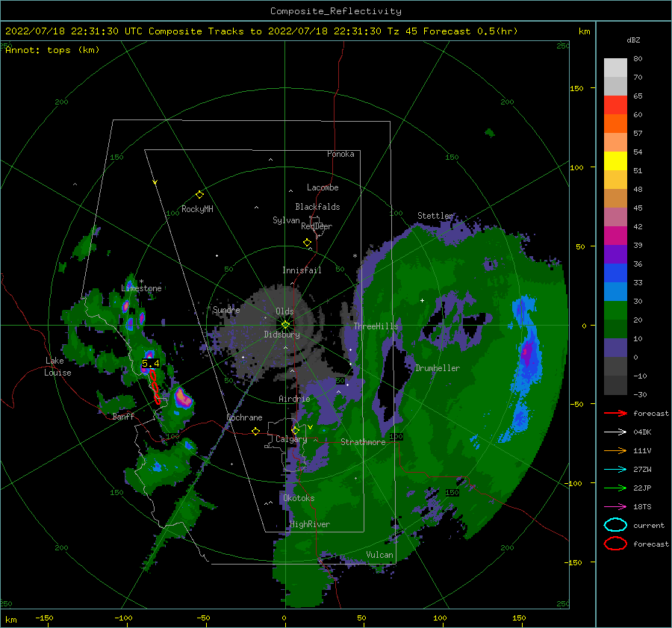The width and height of the screenshot is (672, 628).
Task: Select the Vulcan label
Action: [379, 555]
